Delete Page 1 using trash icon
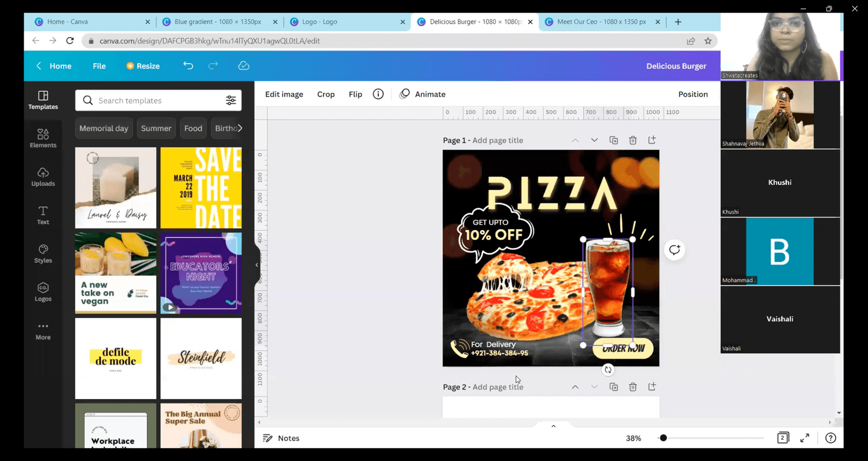The image size is (868, 461). click(633, 141)
